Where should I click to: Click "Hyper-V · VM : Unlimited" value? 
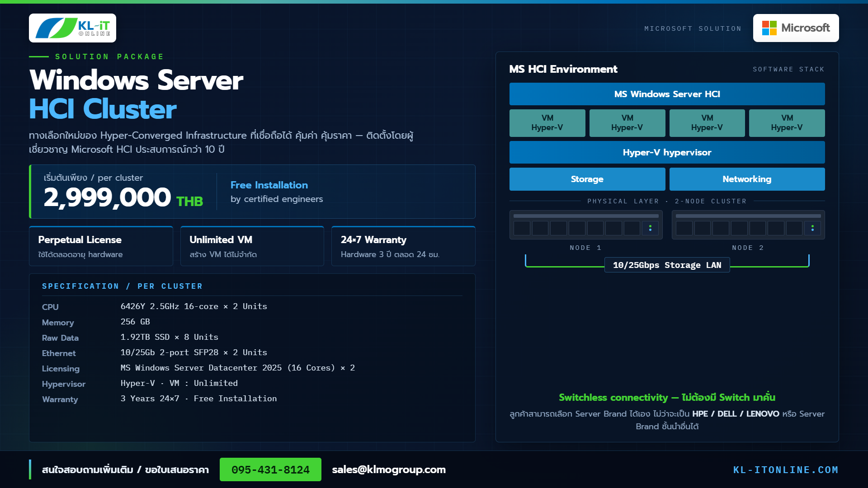(x=179, y=383)
